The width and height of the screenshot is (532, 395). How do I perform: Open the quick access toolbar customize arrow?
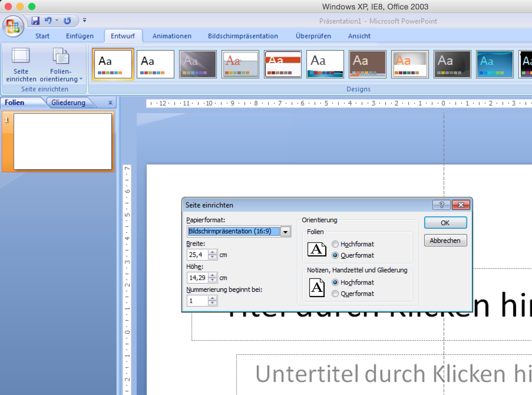[x=85, y=21]
